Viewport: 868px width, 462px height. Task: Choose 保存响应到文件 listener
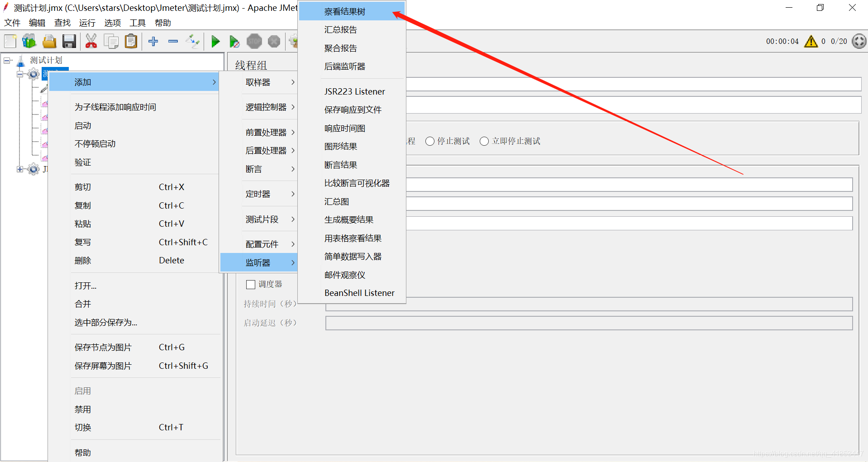pyautogui.click(x=352, y=110)
